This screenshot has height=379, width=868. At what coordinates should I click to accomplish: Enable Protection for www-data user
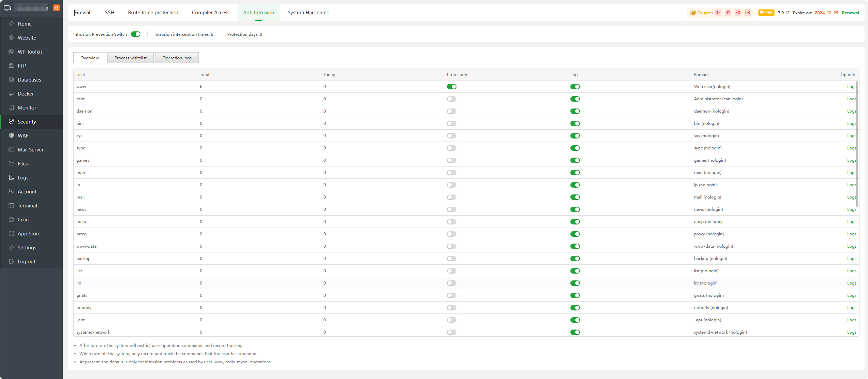pos(452,246)
